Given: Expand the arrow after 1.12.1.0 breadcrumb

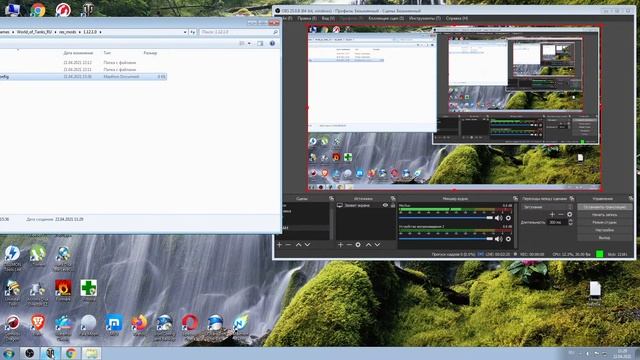Looking at the screenshot, I should tap(100, 32).
